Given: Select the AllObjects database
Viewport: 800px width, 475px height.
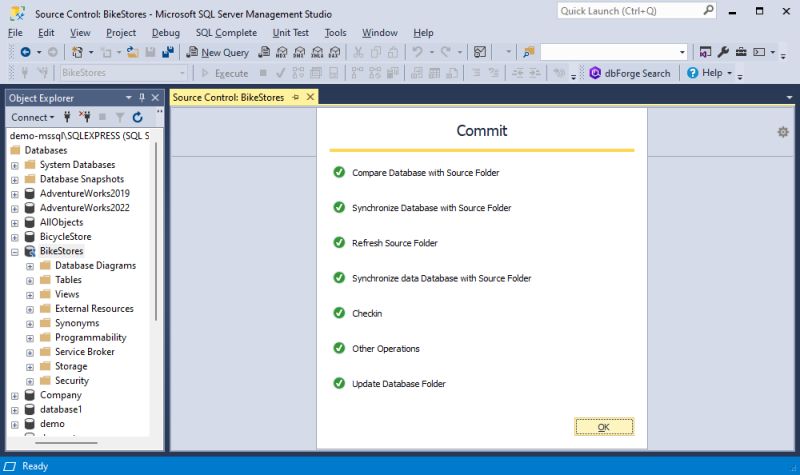Looking at the screenshot, I should 61,222.
